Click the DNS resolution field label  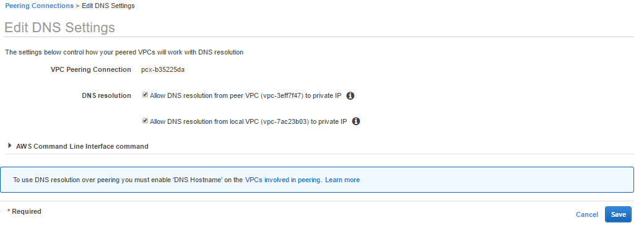pyautogui.click(x=107, y=95)
